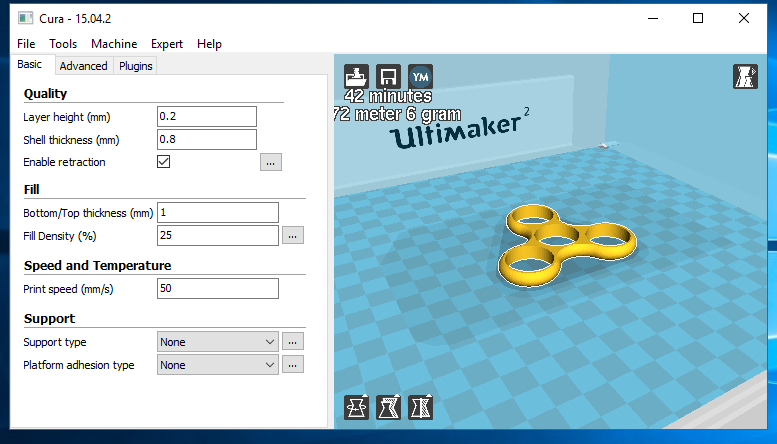The width and height of the screenshot is (777, 444).
Task: Click the Cura application icon in the title bar
Action: coord(25,18)
